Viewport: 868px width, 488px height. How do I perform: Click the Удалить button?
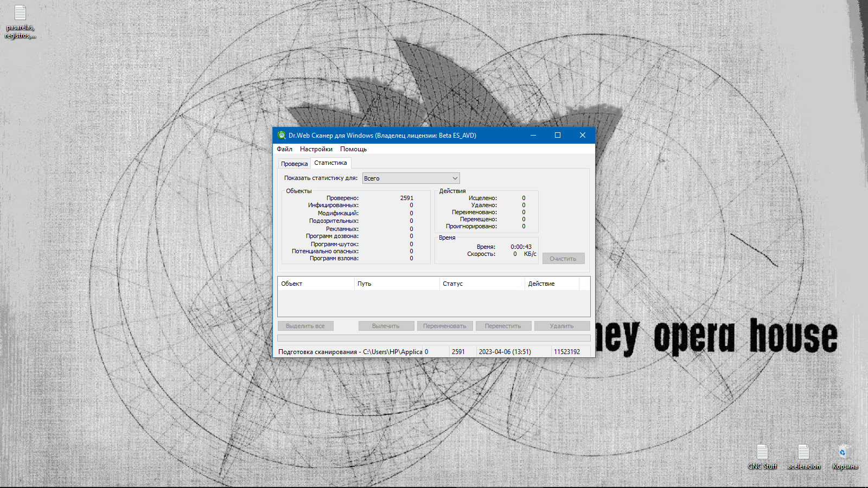click(x=561, y=326)
